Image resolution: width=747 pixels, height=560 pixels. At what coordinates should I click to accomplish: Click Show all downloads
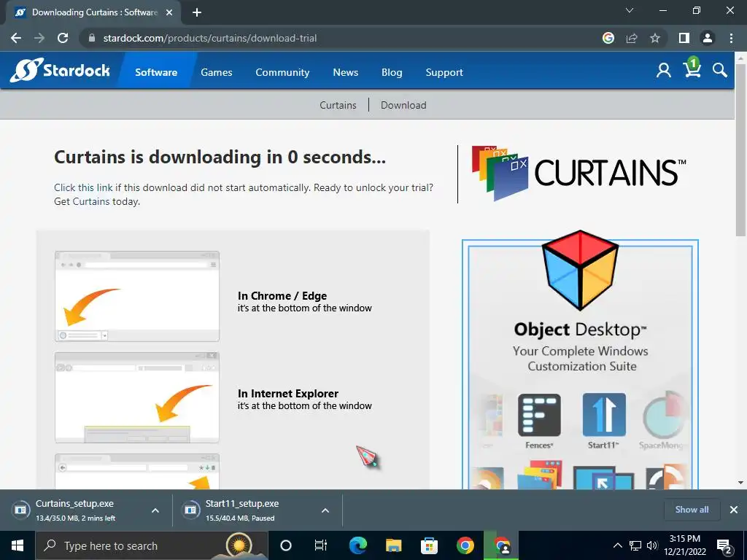click(692, 510)
